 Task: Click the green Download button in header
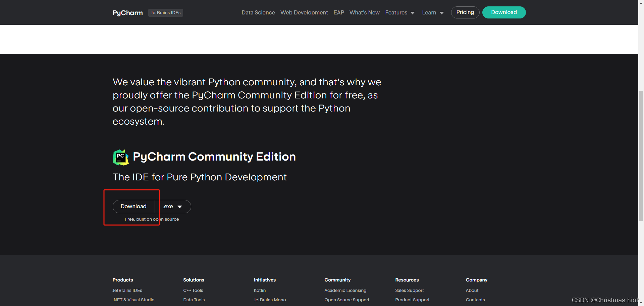tap(504, 12)
